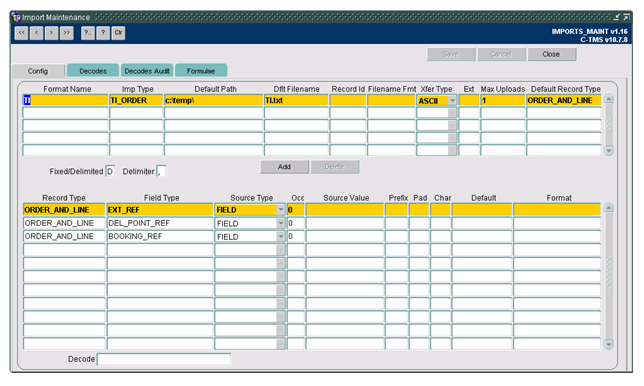644x386 pixels.
Task: Switch to the Config tab
Action: (38, 71)
